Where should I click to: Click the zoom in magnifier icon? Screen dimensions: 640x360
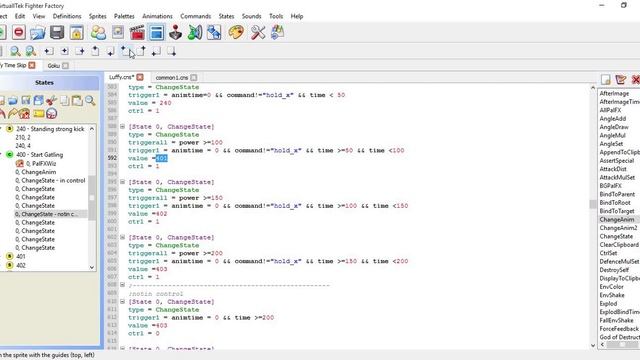[x=15, y=51]
